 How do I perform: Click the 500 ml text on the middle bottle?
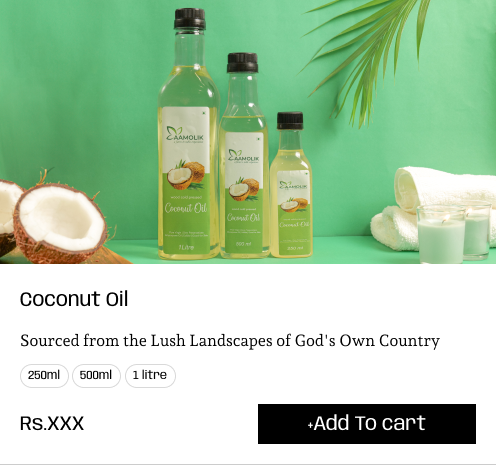pyautogui.click(x=243, y=244)
